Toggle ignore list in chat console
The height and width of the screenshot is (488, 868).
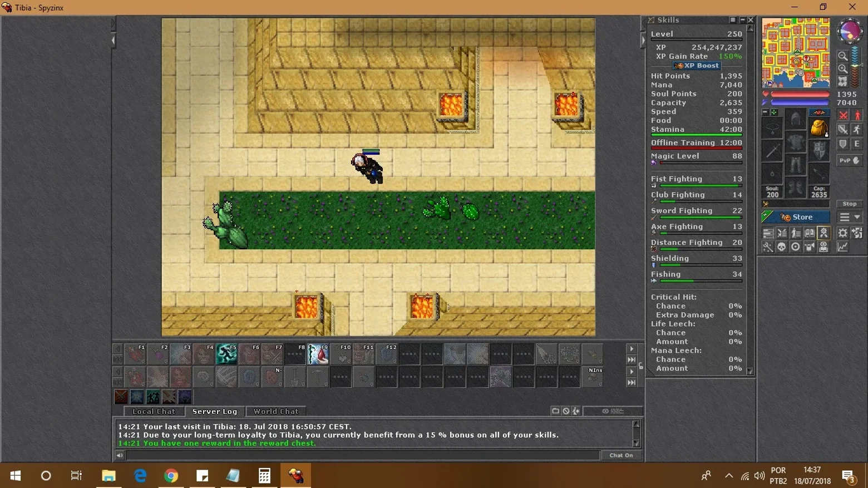pos(566,411)
